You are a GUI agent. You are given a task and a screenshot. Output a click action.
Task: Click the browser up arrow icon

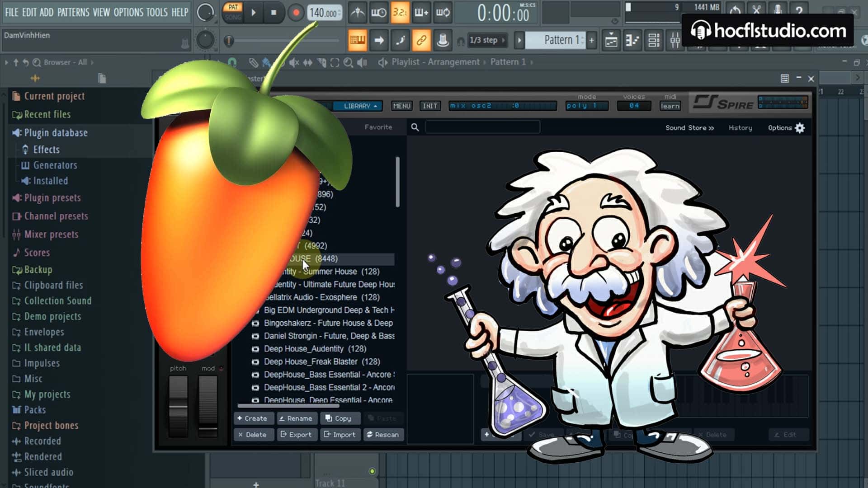(x=16, y=62)
